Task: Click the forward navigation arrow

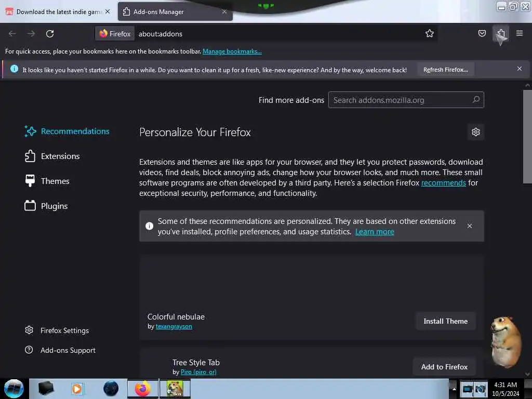Action: click(31, 34)
